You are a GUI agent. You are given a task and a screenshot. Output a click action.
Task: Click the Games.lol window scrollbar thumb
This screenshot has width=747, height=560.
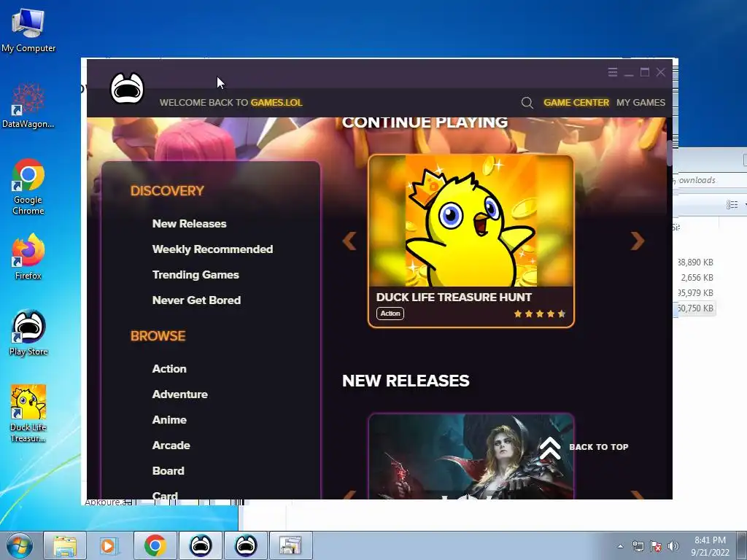tap(669, 153)
